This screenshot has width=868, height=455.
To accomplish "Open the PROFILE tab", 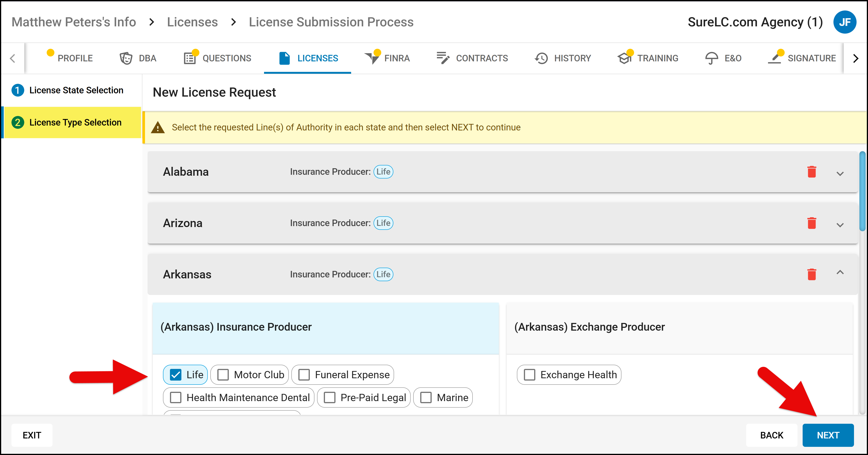I will (x=69, y=58).
